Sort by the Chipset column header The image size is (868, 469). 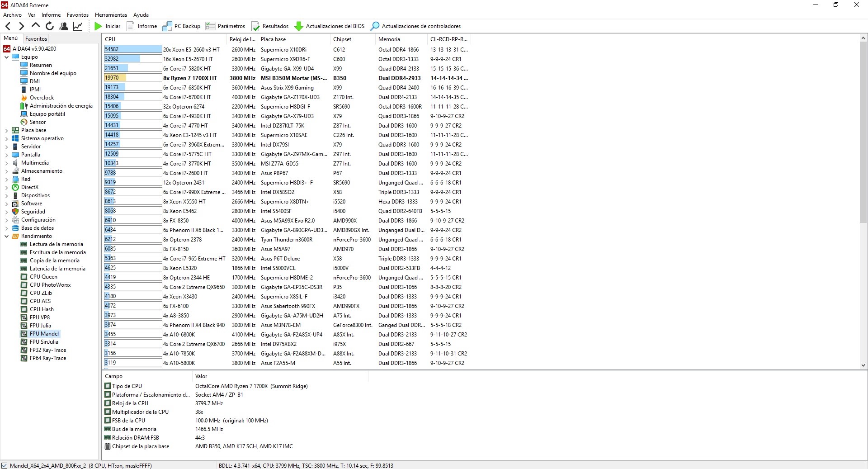pyautogui.click(x=353, y=39)
